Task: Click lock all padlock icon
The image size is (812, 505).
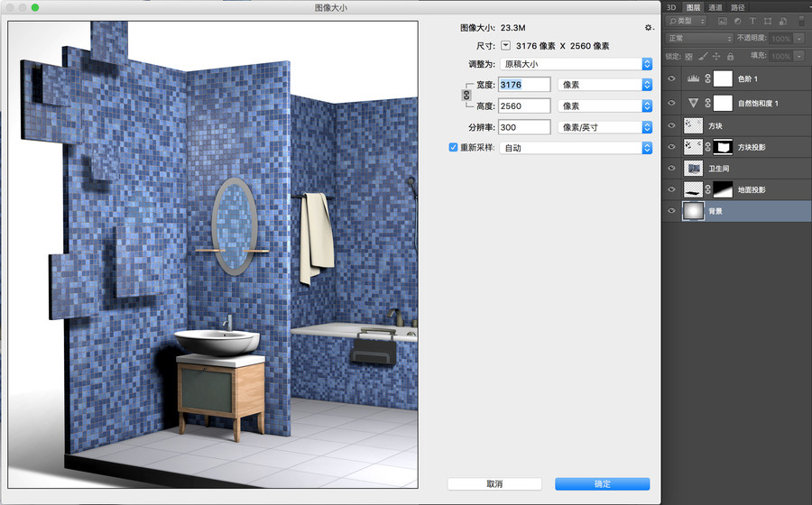Action: point(730,57)
